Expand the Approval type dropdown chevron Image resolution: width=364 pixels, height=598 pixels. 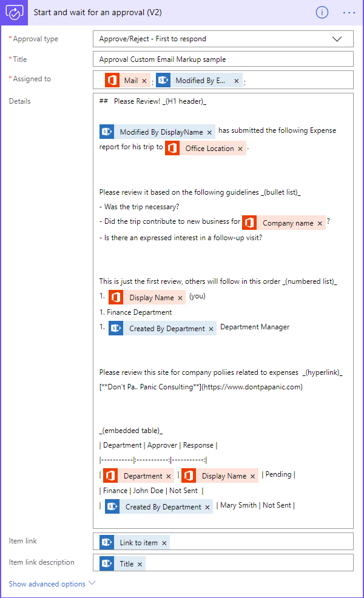coord(337,39)
